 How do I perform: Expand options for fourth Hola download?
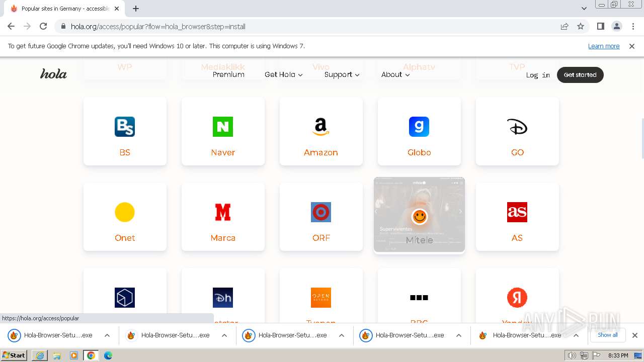click(x=459, y=335)
